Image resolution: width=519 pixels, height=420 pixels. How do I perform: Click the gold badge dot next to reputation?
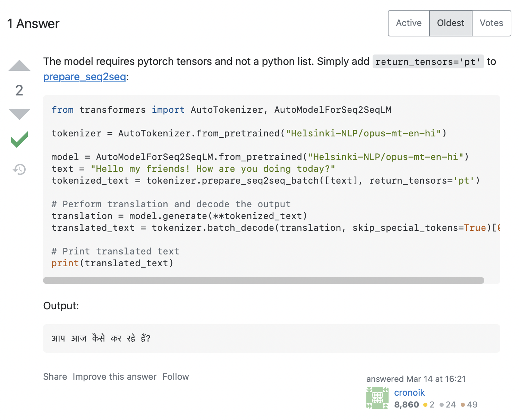click(x=425, y=404)
